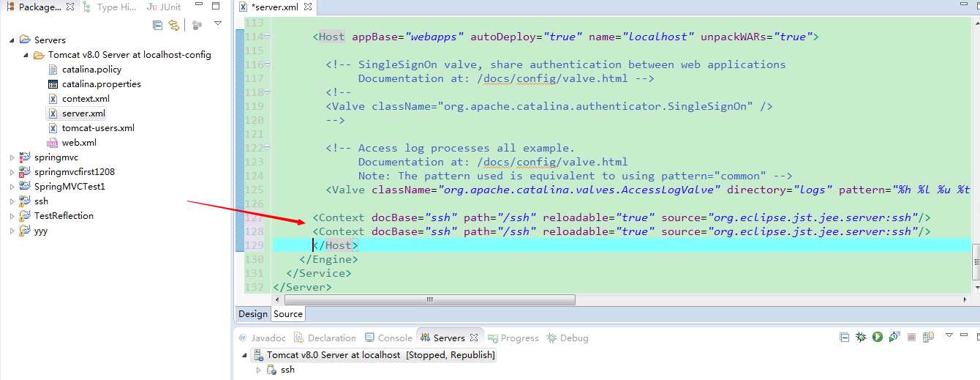
Task: Click the Servers folder icon
Action: [x=25, y=40]
